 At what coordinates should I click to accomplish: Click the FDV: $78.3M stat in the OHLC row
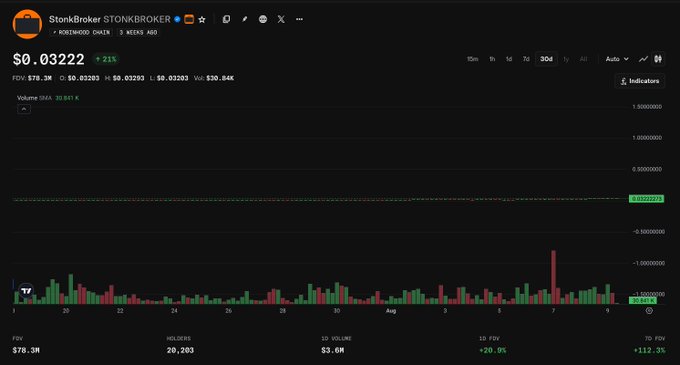point(32,78)
